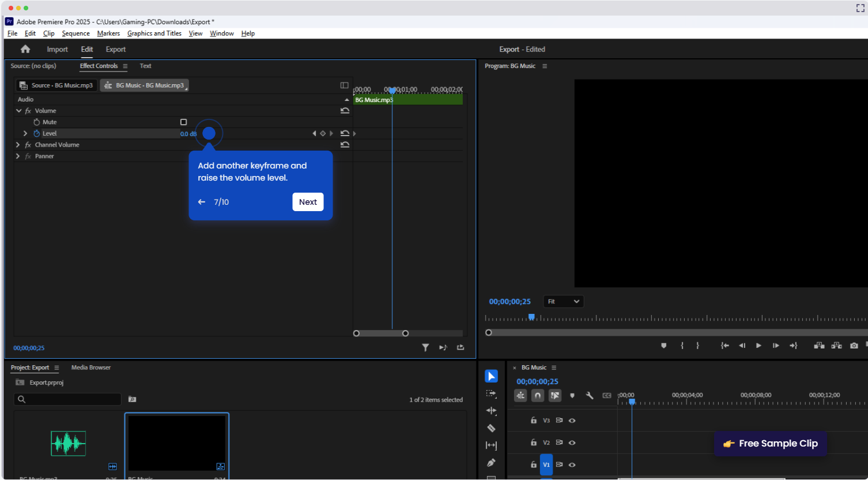
Task: Open the Fit zoom level dropdown
Action: [563, 301]
